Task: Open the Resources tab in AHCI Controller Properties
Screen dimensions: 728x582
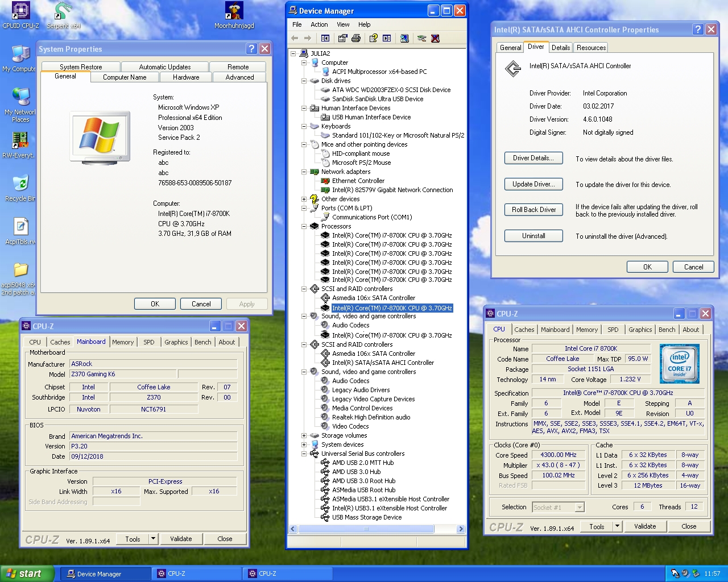Action: point(591,48)
